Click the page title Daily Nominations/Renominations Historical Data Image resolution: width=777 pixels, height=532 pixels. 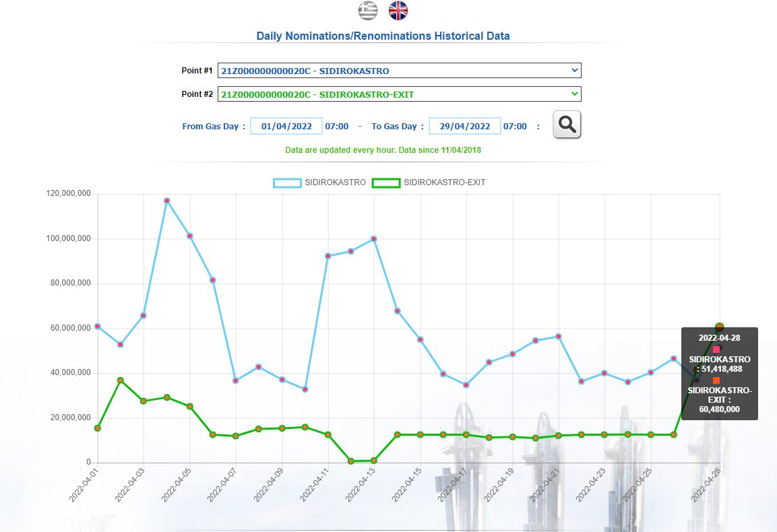tap(383, 36)
